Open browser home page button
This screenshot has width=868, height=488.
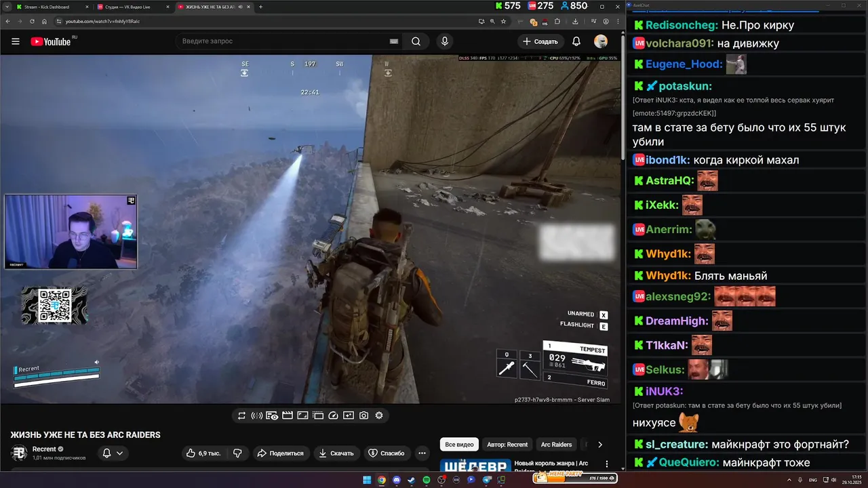tap(45, 21)
